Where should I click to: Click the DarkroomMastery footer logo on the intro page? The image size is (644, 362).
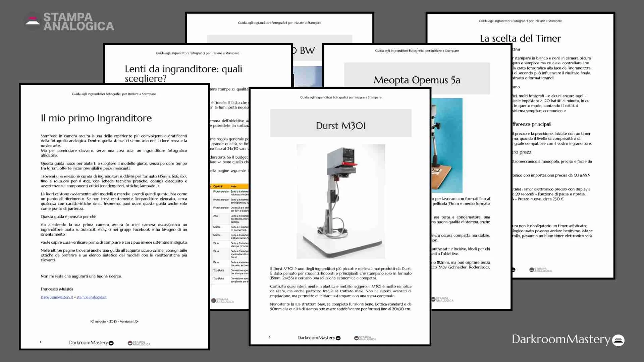[91, 343]
